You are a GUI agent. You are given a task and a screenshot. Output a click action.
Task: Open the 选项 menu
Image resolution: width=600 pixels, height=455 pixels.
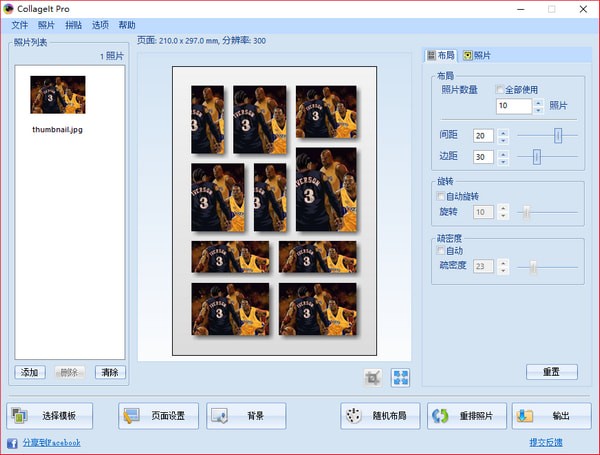100,25
